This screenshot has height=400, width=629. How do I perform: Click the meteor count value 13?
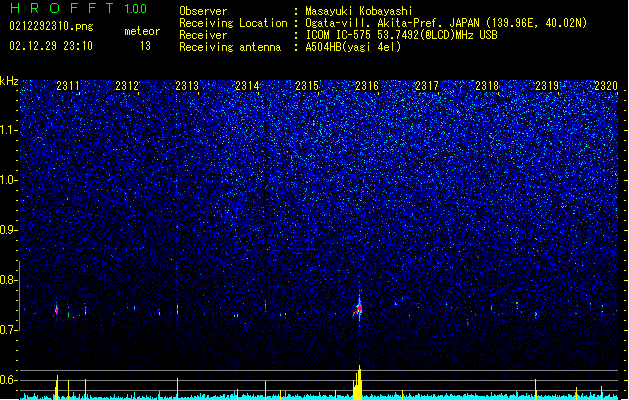tap(145, 46)
